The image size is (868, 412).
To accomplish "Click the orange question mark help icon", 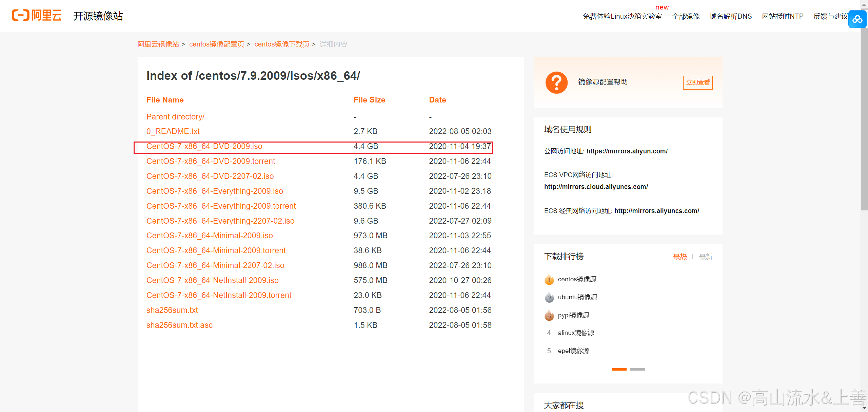I will [x=556, y=82].
